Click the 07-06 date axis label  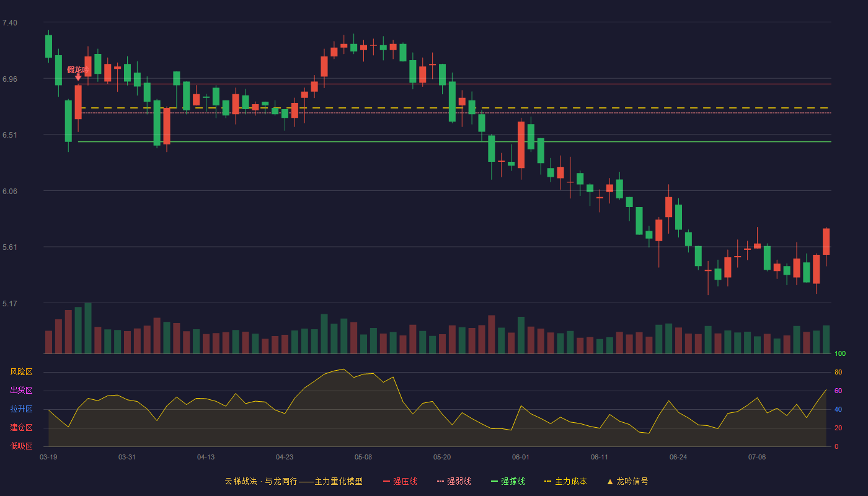coord(757,457)
